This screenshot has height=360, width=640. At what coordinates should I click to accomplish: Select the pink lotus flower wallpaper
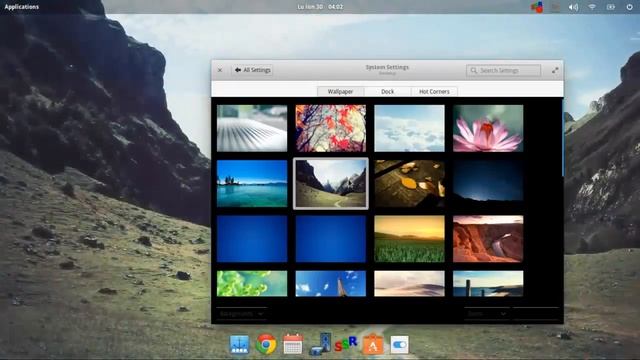488,128
